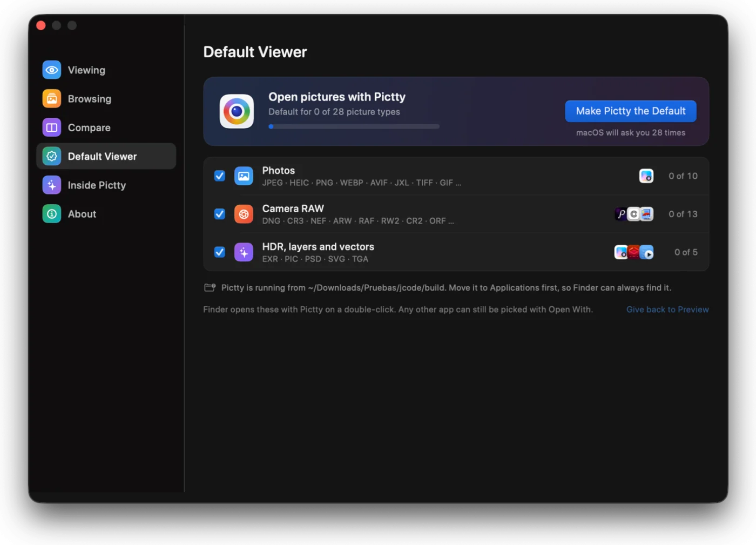The height and width of the screenshot is (545, 756).
Task: Click the white concentric C app icon
Action: pos(634,214)
